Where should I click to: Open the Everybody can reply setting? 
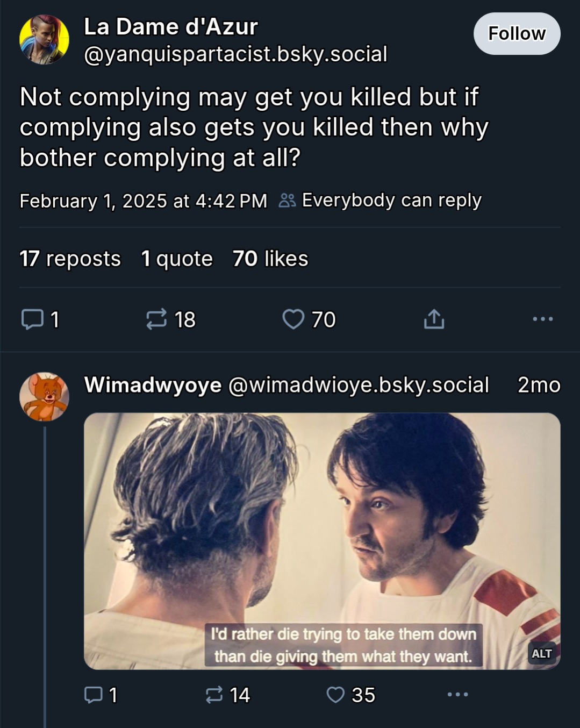[381, 201]
